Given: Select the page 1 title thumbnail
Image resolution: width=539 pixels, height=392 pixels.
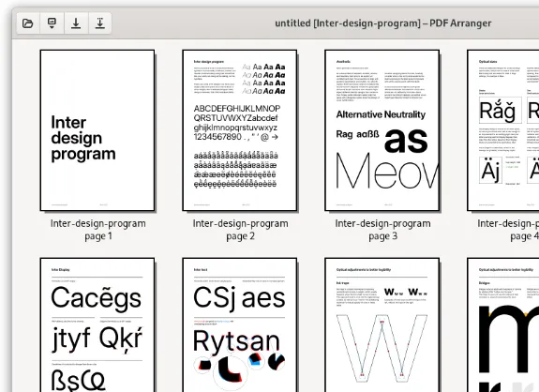Looking at the screenshot, I should [x=97, y=130].
